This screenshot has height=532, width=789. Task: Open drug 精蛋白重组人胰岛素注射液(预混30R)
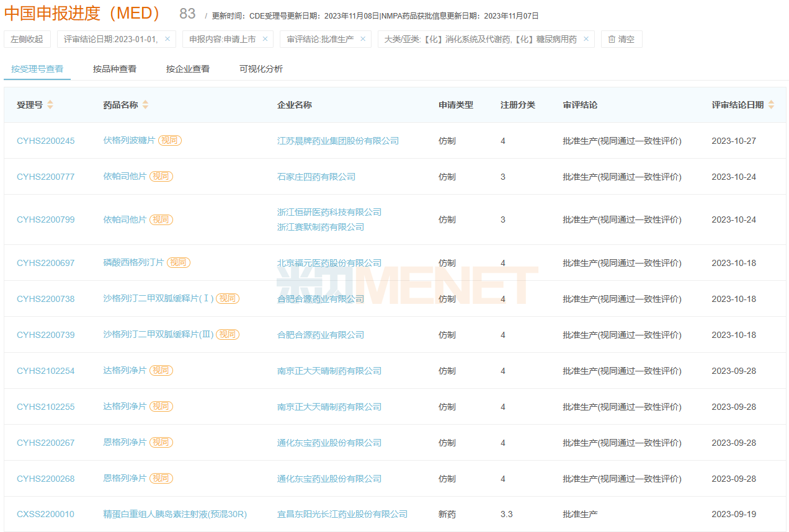[175, 514]
